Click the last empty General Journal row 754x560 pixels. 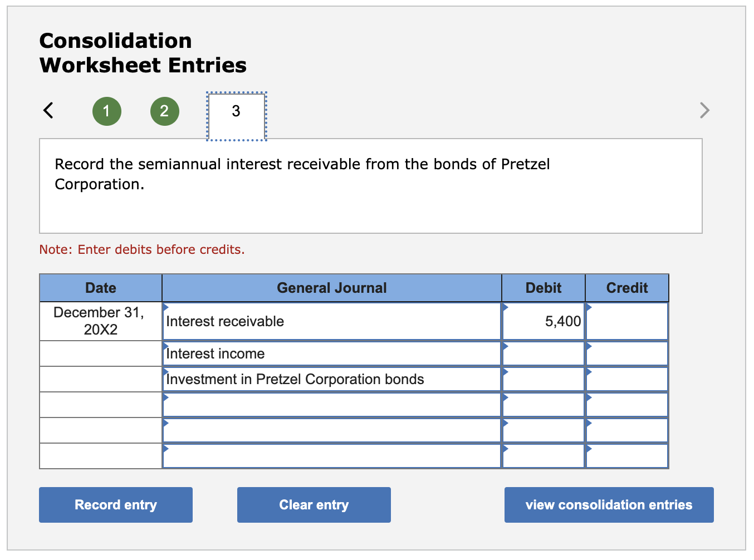click(x=331, y=456)
